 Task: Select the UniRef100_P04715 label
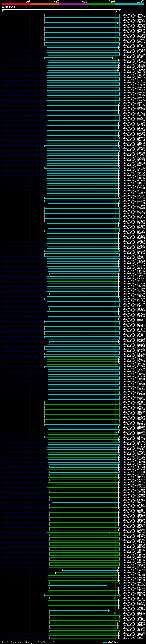pyautogui.click(x=133, y=291)
